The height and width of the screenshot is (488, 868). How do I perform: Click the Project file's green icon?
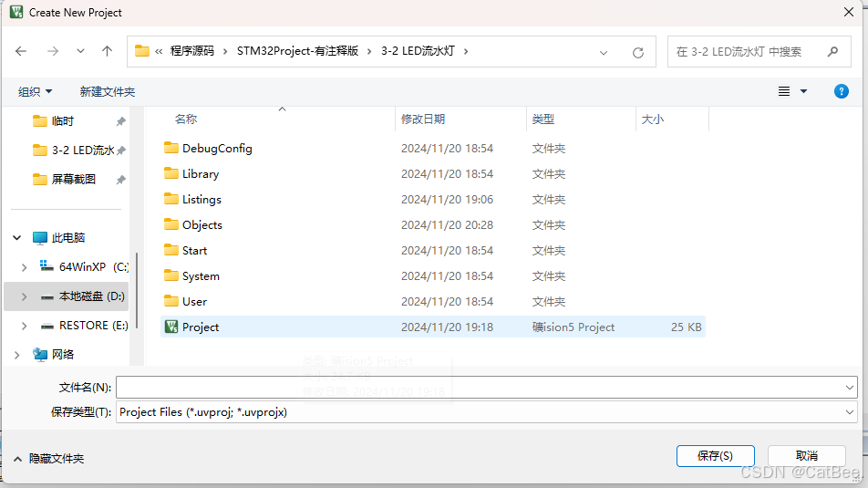(x=171, y=327)
